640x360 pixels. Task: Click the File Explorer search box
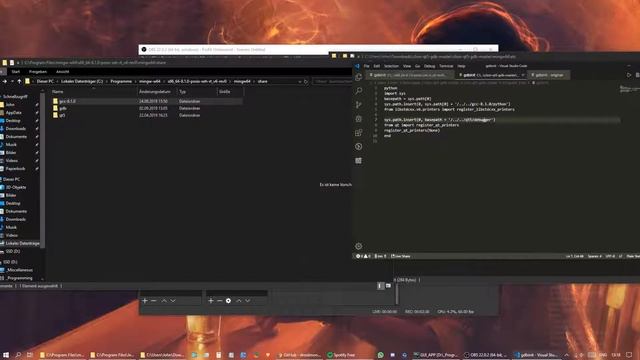[x=333, y=82]
